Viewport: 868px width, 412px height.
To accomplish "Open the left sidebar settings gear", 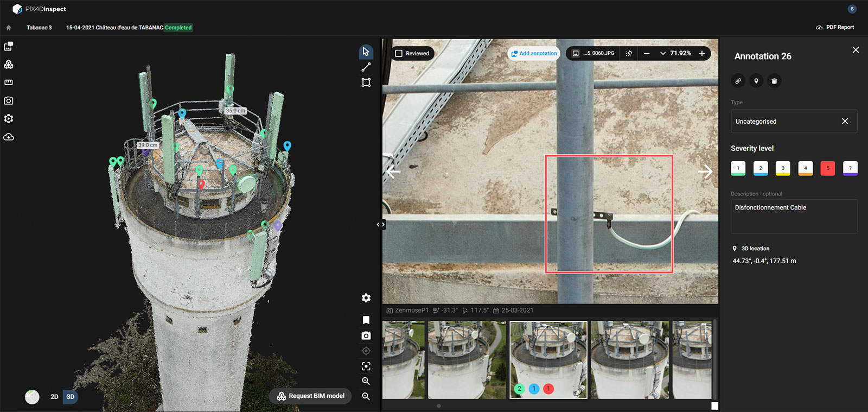I will (x=9, y=119).
